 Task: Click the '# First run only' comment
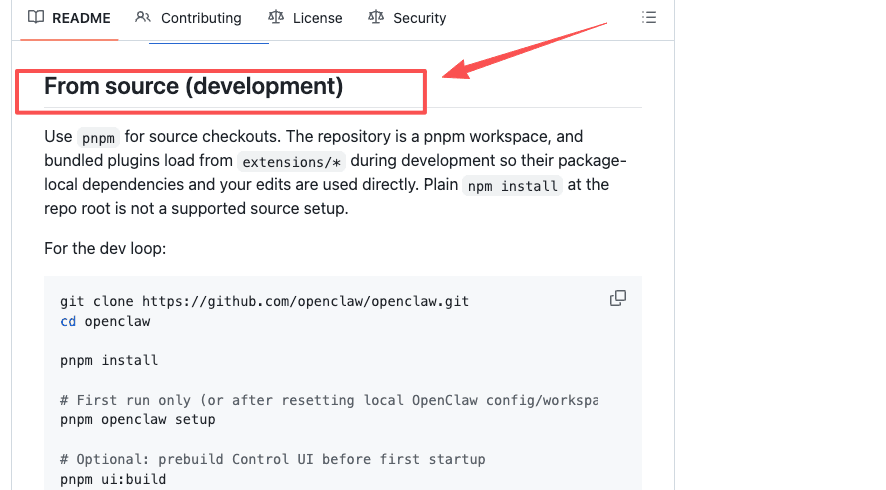pos(329,400)
